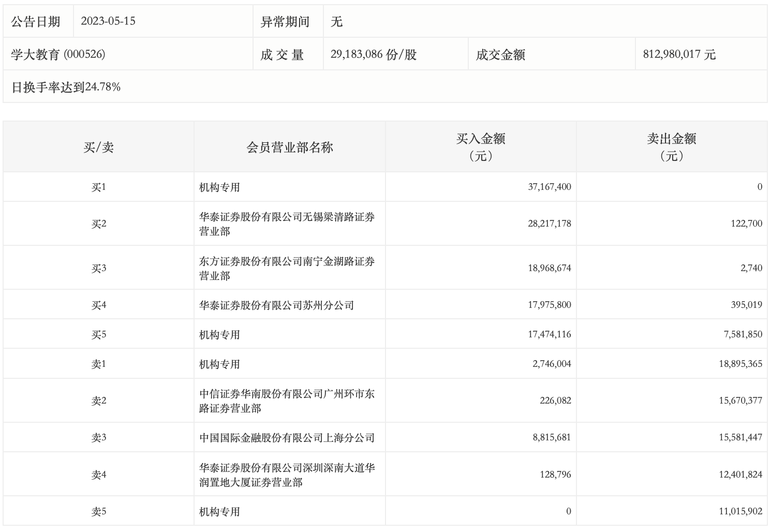771x532 pixels.
Task: Select sell amount 2,740
Action: pos(752,268)
